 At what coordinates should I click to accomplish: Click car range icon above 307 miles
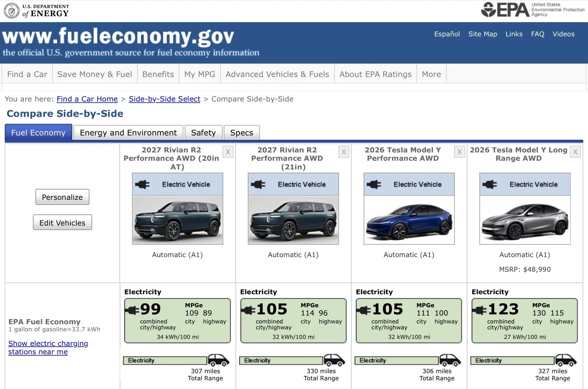click(219, 360)
